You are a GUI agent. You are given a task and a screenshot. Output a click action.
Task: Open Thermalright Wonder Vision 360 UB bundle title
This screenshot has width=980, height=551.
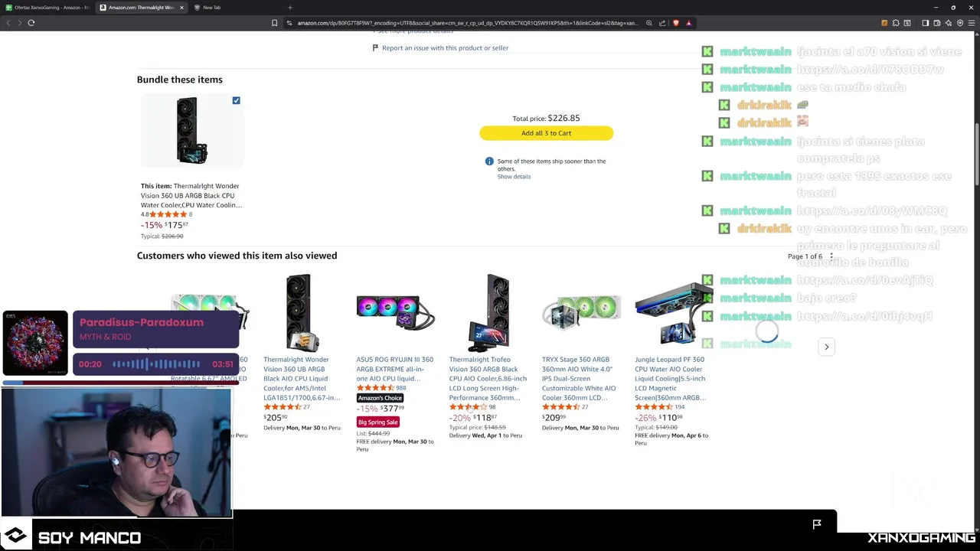(191, 195)
